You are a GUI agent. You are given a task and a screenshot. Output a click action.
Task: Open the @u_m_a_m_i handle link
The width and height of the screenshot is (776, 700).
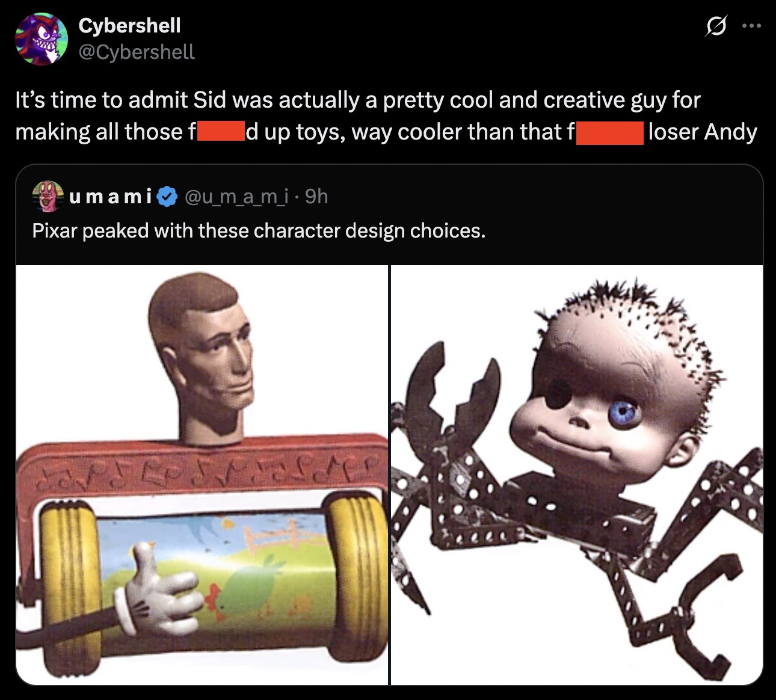[236, 196]
